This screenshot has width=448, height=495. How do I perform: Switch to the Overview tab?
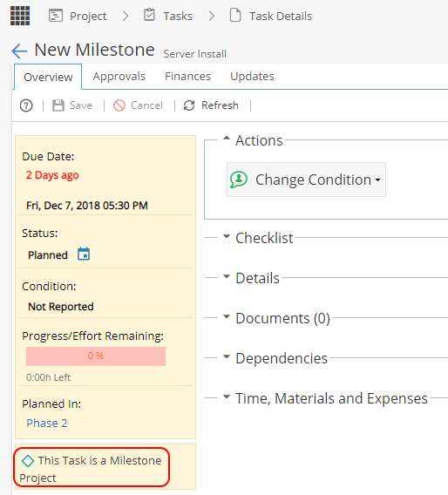(x=48, y=77)
